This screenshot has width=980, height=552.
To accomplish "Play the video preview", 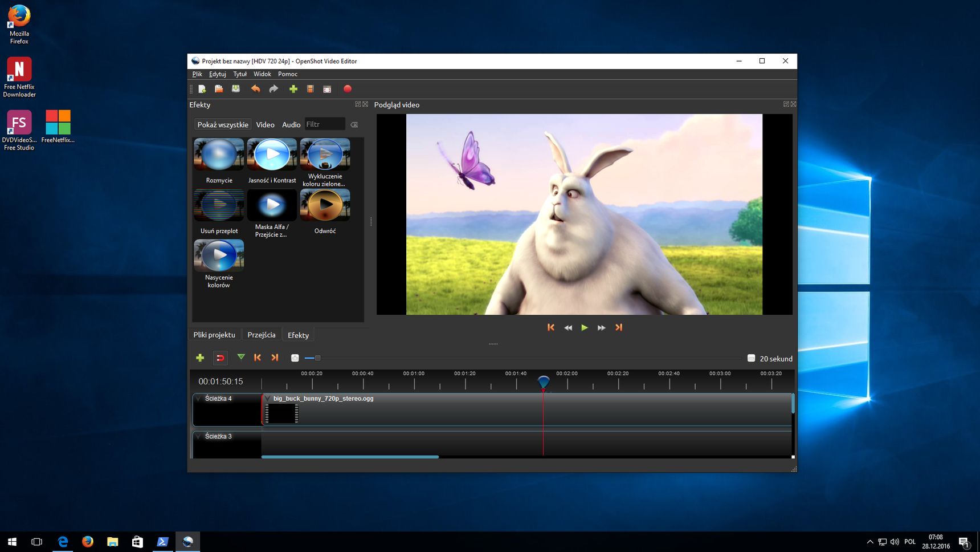I will coord(585,327).
